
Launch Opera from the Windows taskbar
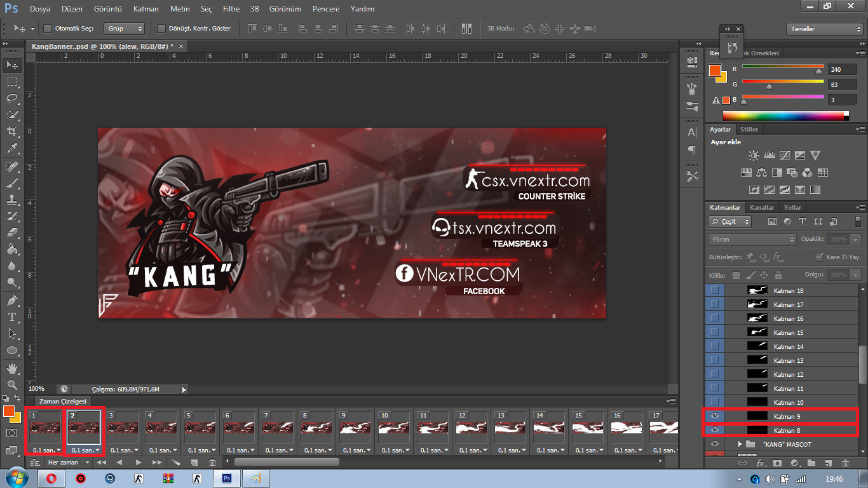tap(52, 478)
